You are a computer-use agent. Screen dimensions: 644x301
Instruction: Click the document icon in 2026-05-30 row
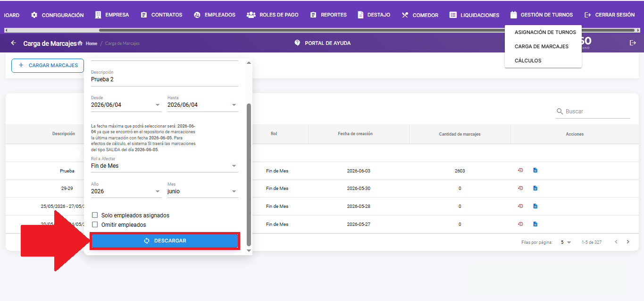point(535,188)
